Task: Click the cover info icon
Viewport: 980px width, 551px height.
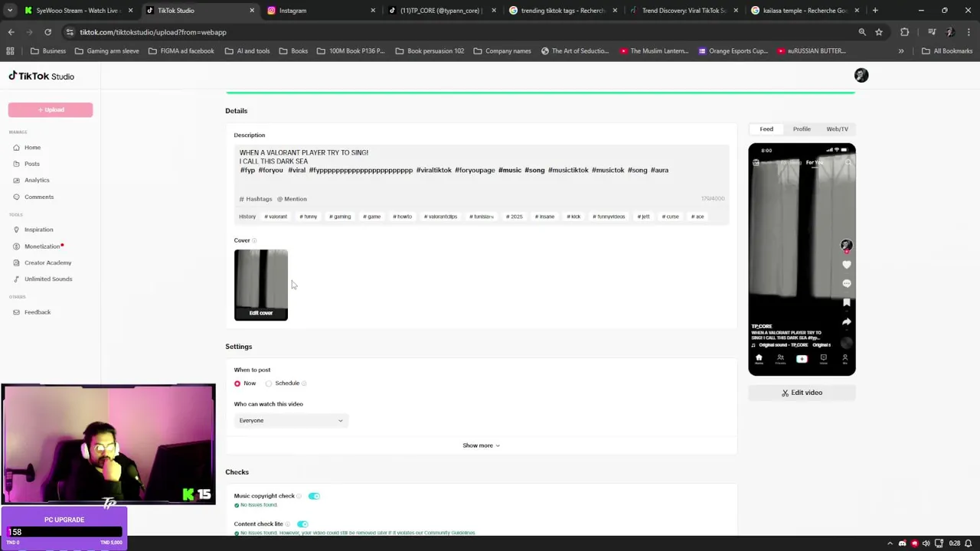Action: click(x=254, y=240)
